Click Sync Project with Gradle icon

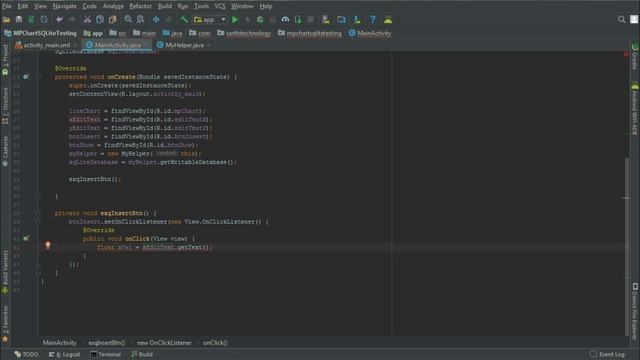pyautogui.click(x=341, y=20)
